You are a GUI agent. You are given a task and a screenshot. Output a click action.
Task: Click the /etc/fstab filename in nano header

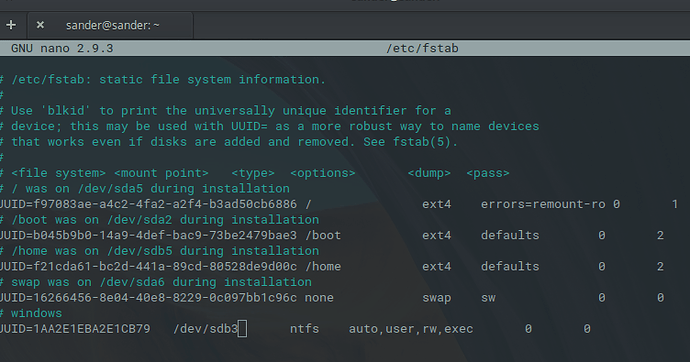click(x=422, y=48)
